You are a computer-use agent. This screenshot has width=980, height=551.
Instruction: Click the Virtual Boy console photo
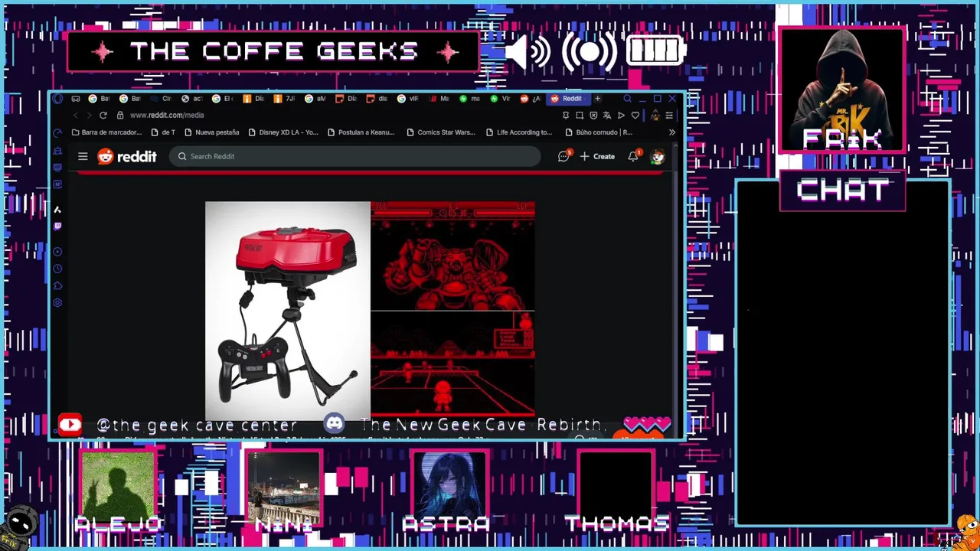[288, 310]
